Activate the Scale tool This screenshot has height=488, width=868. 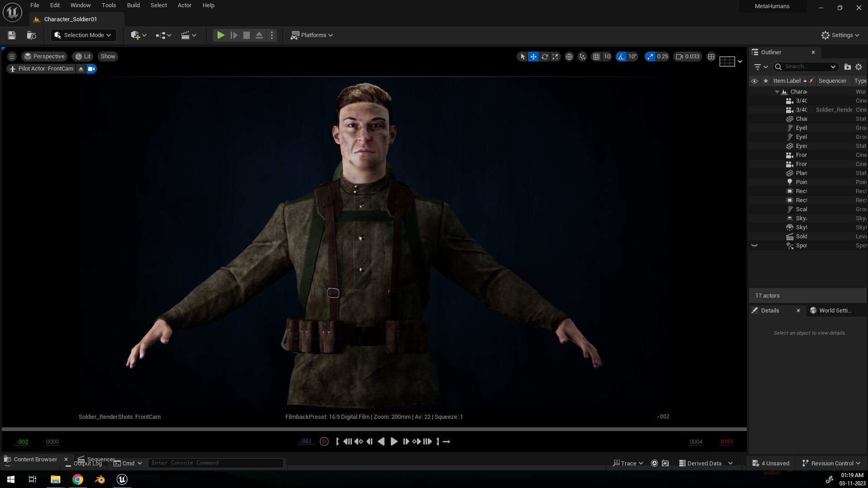coord(555,57)
